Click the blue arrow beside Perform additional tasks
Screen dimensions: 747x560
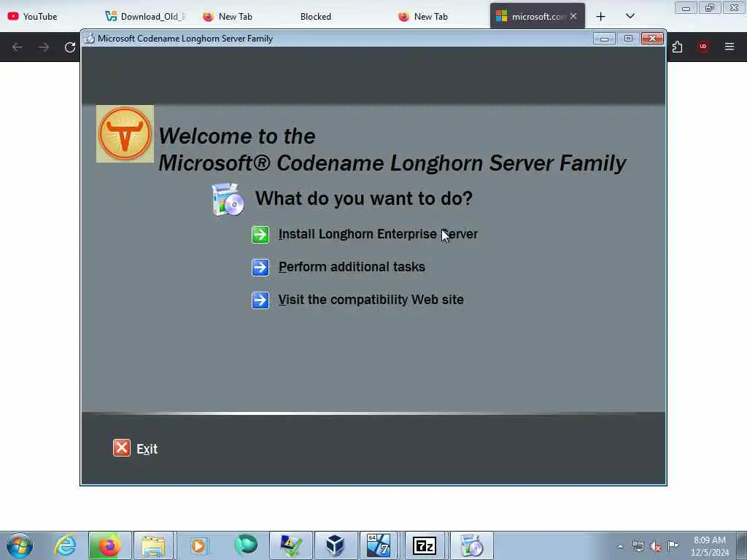point(260,267)
